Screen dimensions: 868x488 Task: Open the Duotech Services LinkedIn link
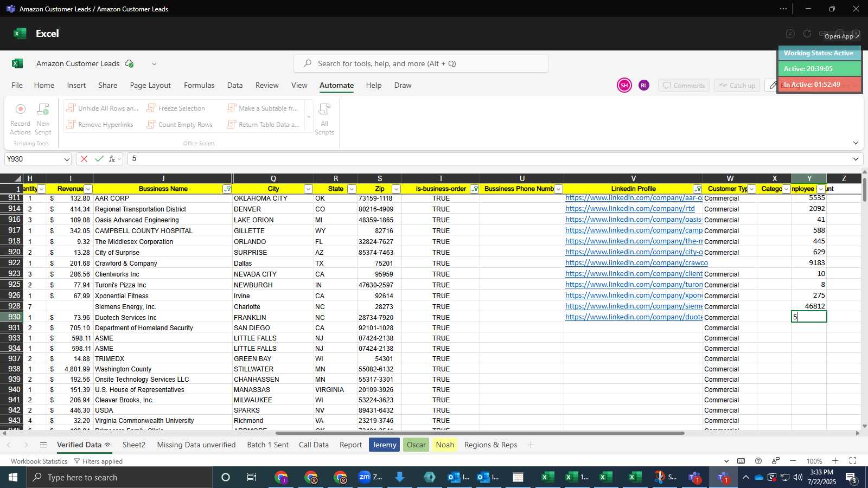tap(634, 317)
